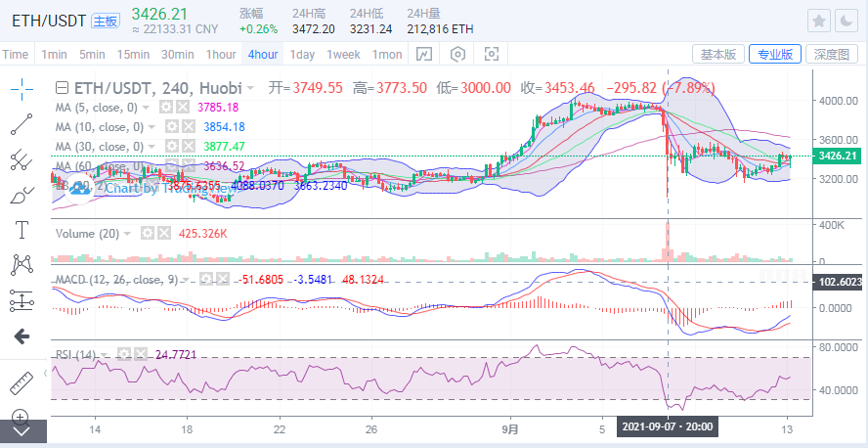Click the fullscreen screenshot icon
Viewport: 868px width, 448px height.
(492, 54)
